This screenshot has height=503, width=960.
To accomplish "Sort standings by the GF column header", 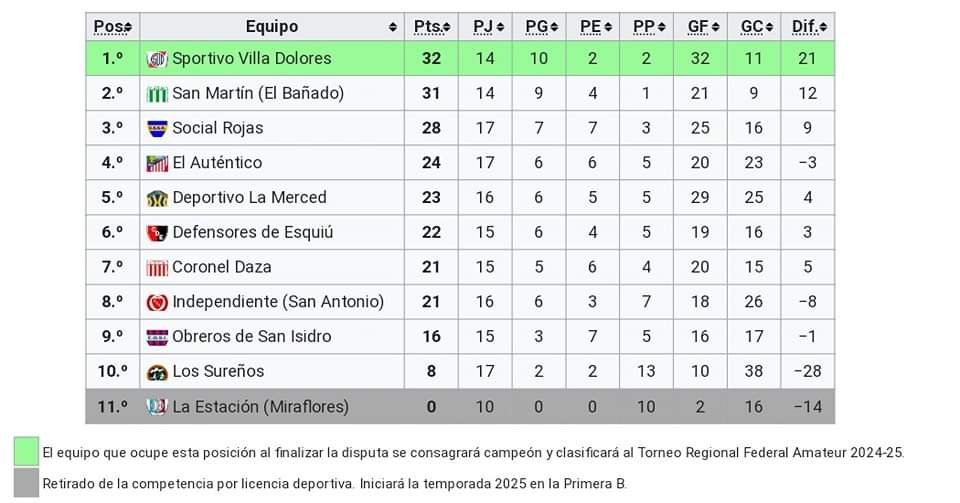I will click(x=700, y=27).
